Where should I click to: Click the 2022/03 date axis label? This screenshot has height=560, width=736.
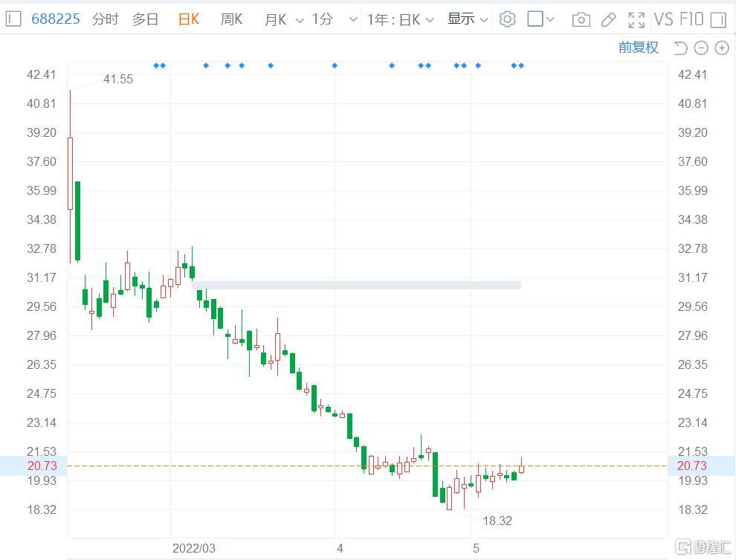(194, 548)
